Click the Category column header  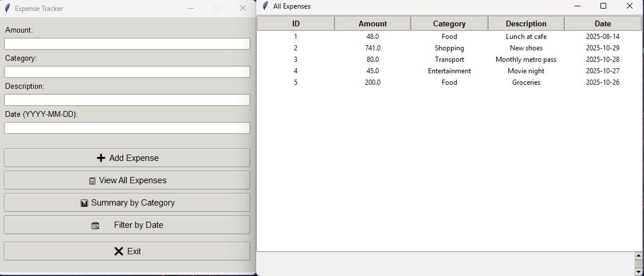point(449,23)
